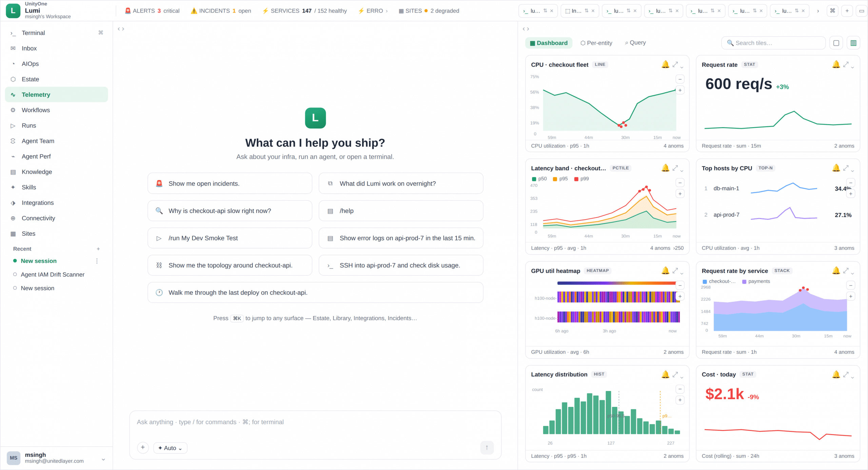
Task: Click the ALERTS 3 critical indicator
Action: tap(152, 11)
